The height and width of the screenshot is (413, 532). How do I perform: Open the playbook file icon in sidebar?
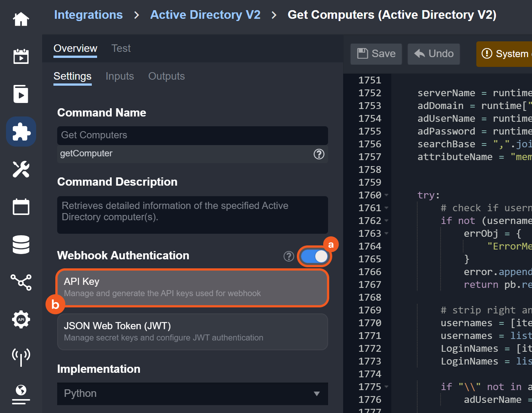[21, 94]
